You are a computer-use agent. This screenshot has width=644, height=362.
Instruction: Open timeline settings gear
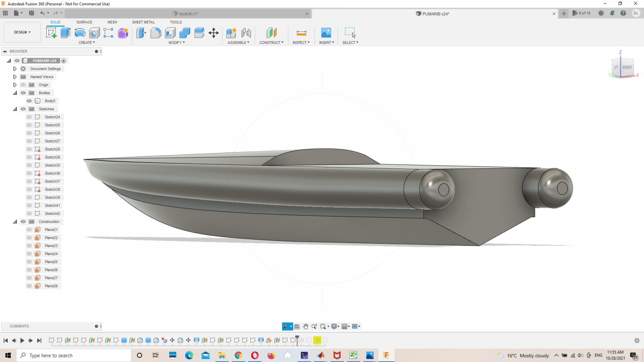[x=637, y=341]
